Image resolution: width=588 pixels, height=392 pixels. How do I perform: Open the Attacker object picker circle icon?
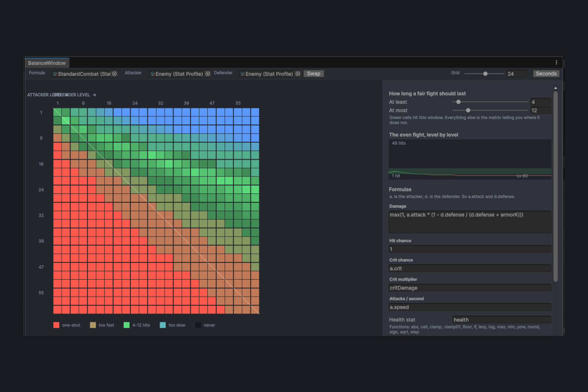click(208, 74)
